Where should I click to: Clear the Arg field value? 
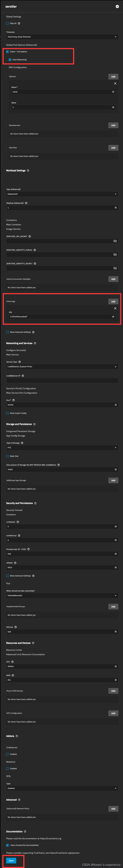113,316
